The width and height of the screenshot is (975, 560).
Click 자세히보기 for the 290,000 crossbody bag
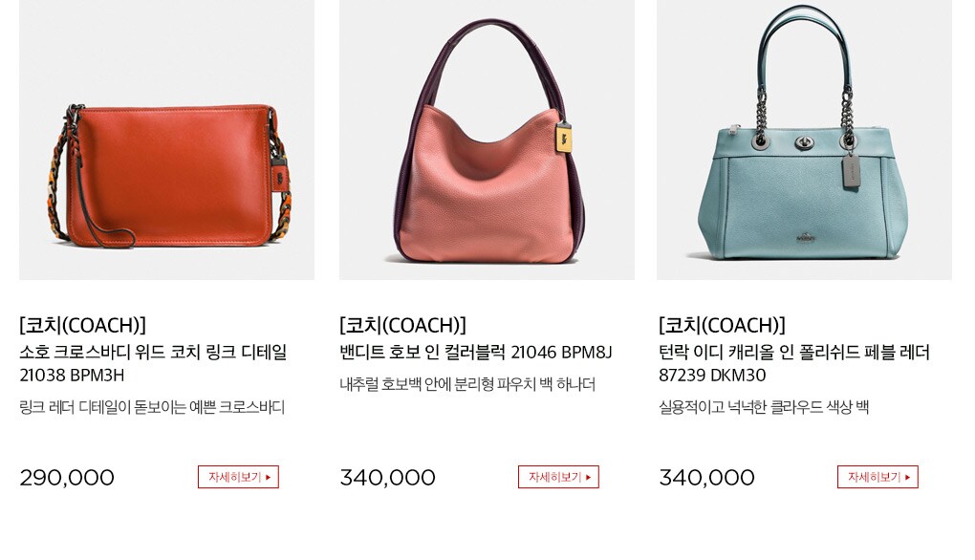[x=238, y=477]
